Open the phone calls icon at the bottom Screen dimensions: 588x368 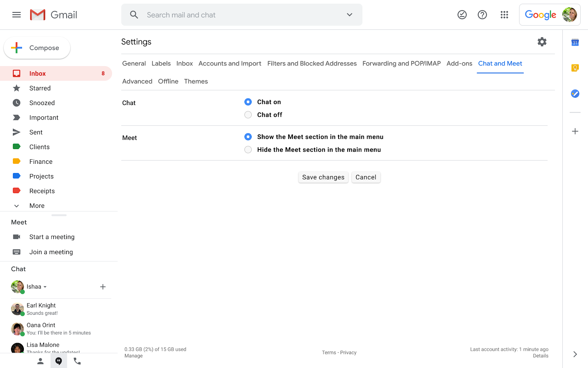click(77, 361)
